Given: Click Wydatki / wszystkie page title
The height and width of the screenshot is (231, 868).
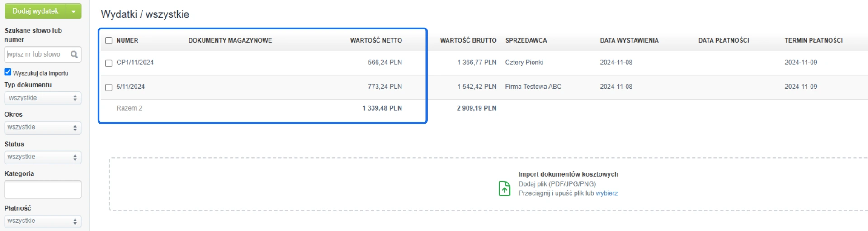Looking at the screenshot, I should pos(145,14).
